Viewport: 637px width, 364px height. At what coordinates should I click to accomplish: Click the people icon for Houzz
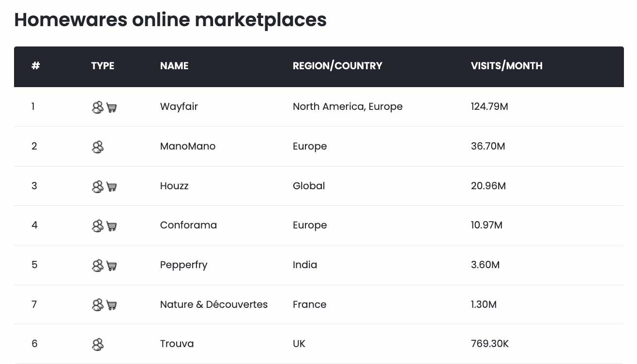coord(98,186)
